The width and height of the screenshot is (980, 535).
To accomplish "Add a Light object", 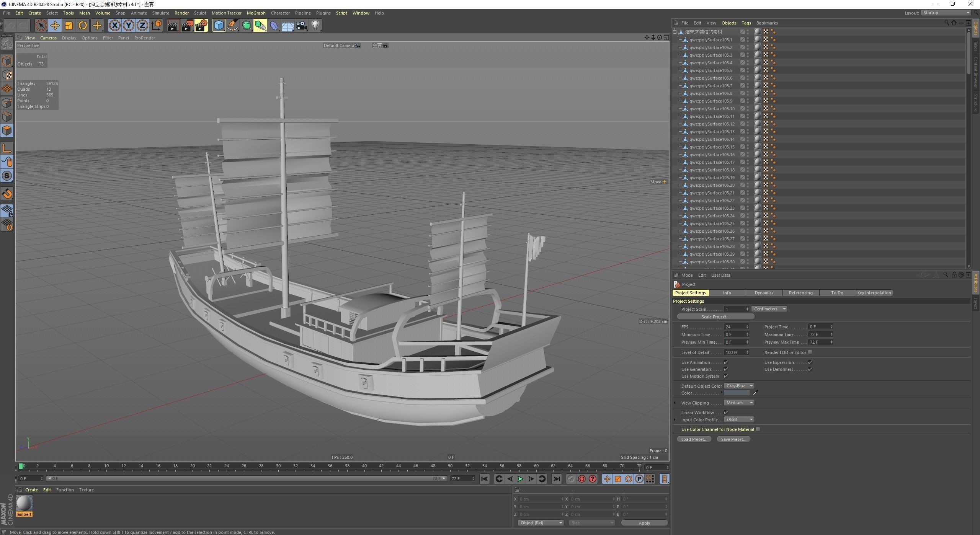I will pos(315,26).
